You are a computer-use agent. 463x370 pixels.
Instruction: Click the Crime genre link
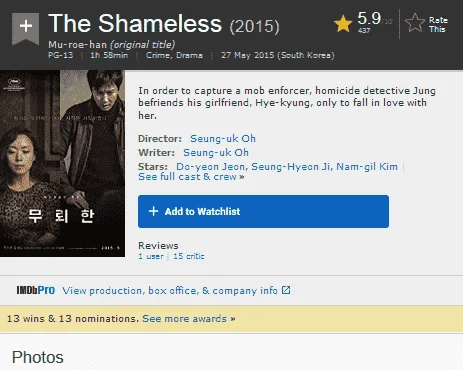pos(158,55)
